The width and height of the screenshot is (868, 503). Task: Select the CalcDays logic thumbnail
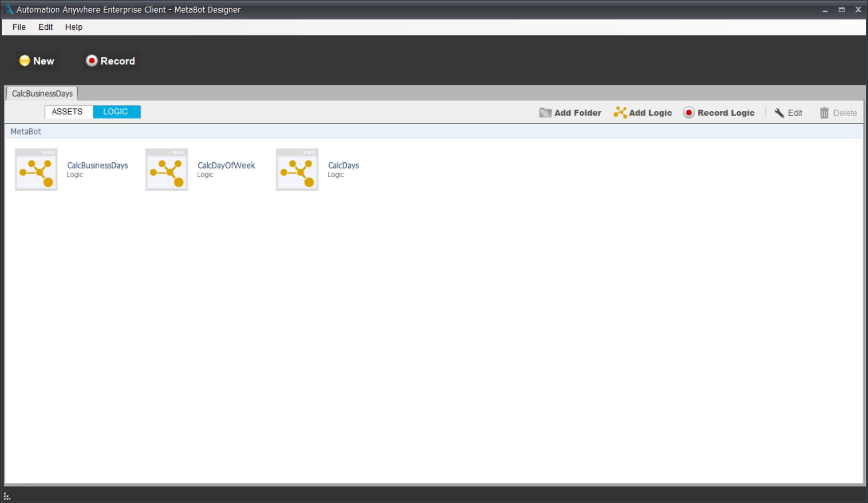(x=297, y=170)
